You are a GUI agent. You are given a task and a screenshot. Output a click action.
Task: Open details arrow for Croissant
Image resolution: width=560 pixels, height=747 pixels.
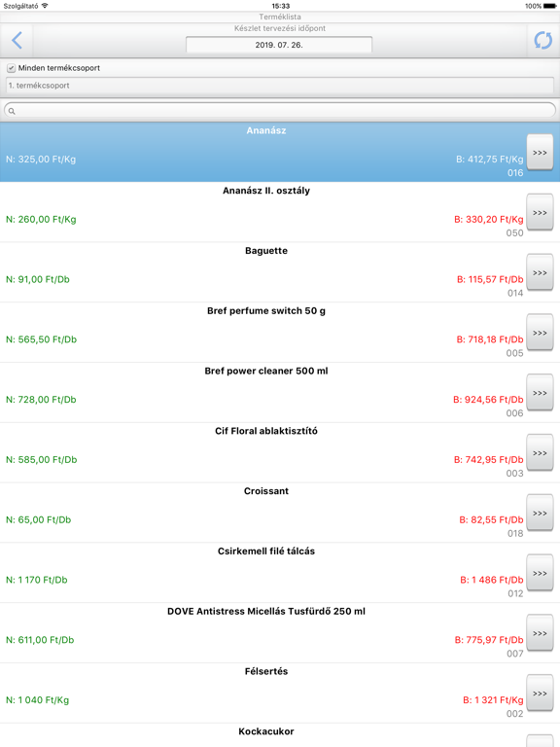point(540,514)
